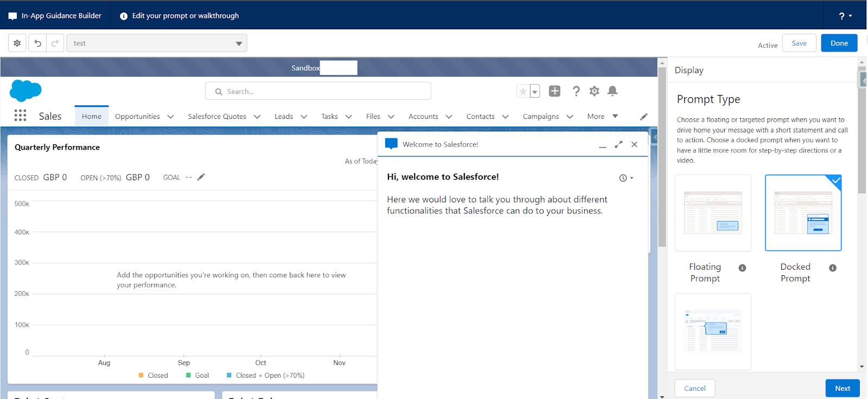Edit the quarterly goal pencil icon
Viewport: 868px width, 399px height.
[x=201, y=177]
